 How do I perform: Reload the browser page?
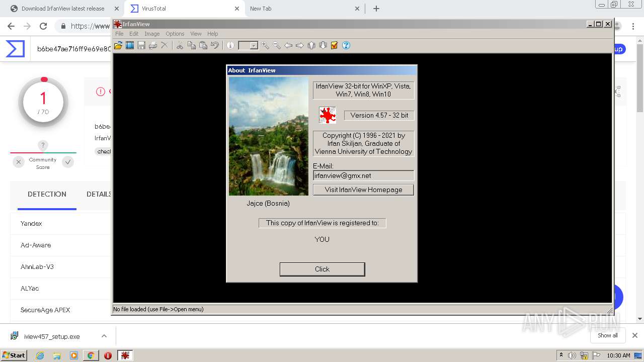[43, 26]
